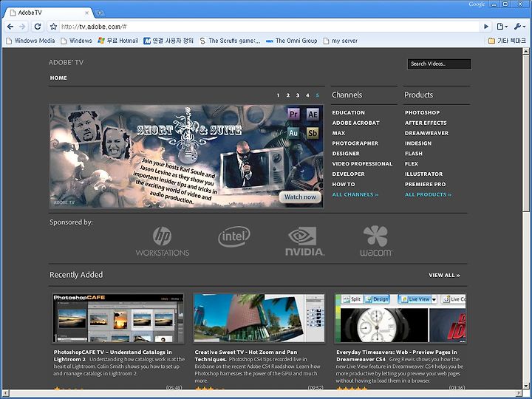This screenshot has width=532, height=399.
Task: Click the Adobe TV logo
Action: 66,62
